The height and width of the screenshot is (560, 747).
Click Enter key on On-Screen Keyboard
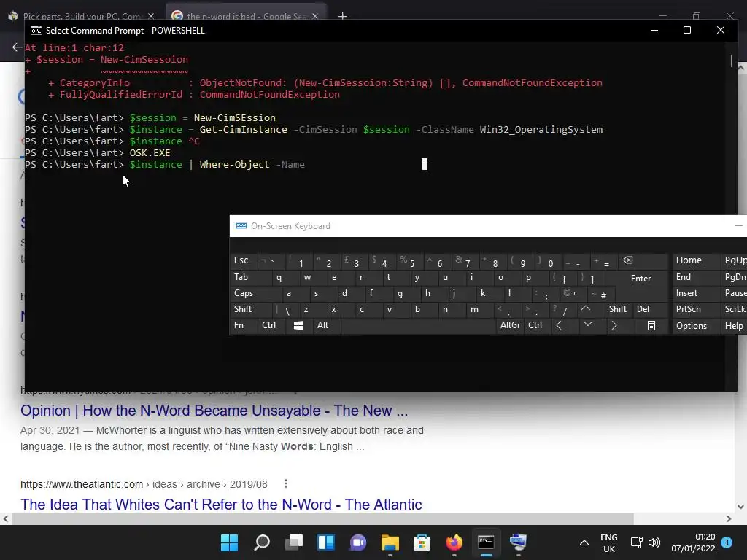640,279
